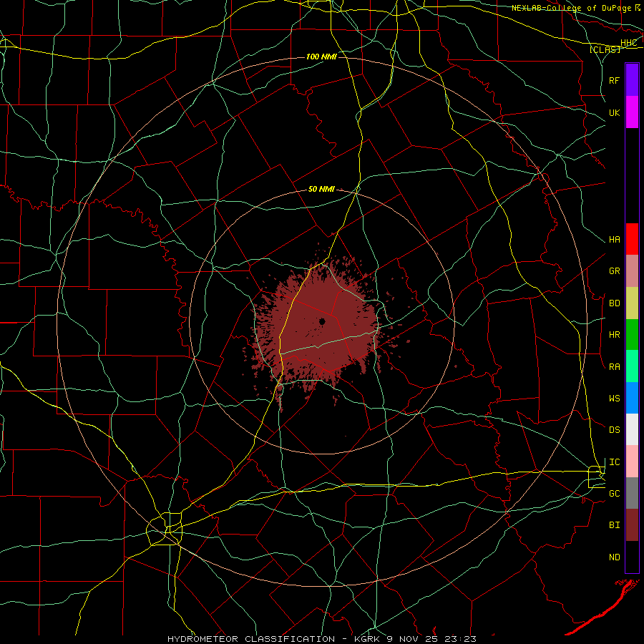Click the HA legend label
This screenshot has width=644, height=644.
point(614,240)
